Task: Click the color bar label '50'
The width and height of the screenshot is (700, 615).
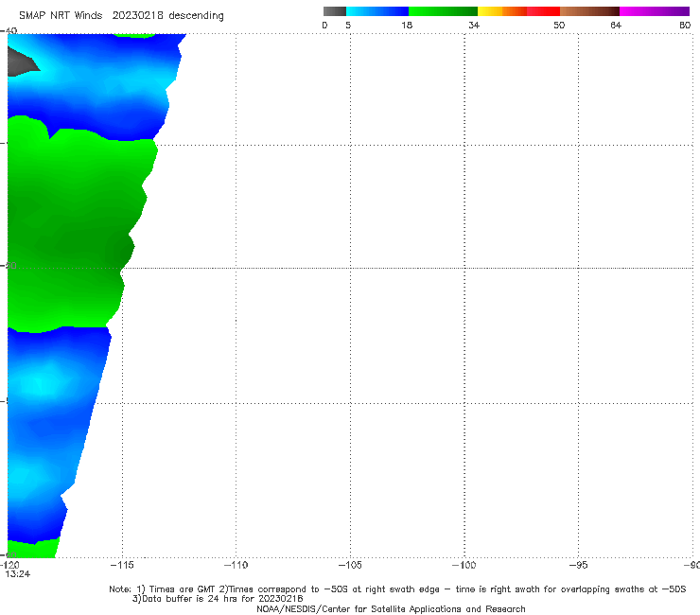Action: [x=559, y=25]
